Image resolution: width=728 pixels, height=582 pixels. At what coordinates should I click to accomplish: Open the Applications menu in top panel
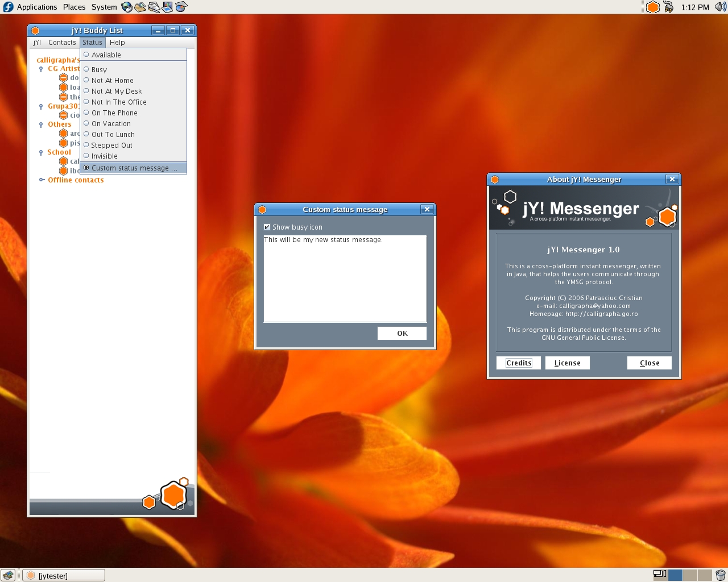(x=37, y=7)
